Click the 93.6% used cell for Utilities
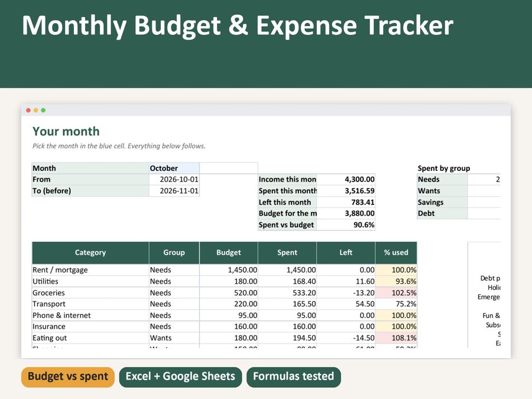The height and width of the screenshot is (399, 532). (396, 281)
